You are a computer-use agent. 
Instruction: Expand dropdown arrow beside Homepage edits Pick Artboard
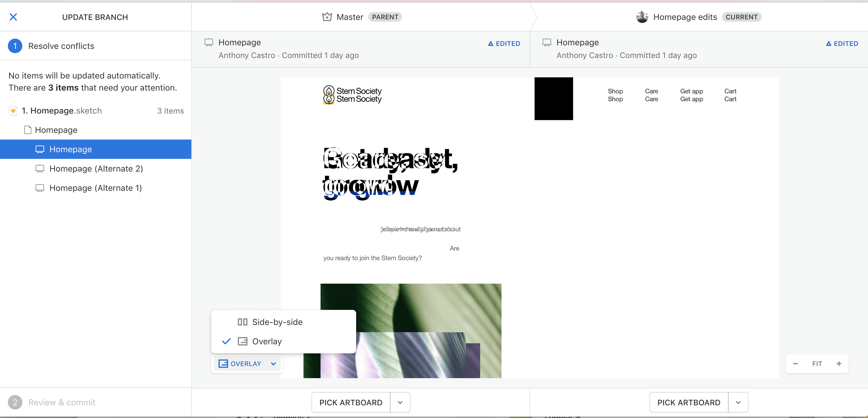pos(738,403)
